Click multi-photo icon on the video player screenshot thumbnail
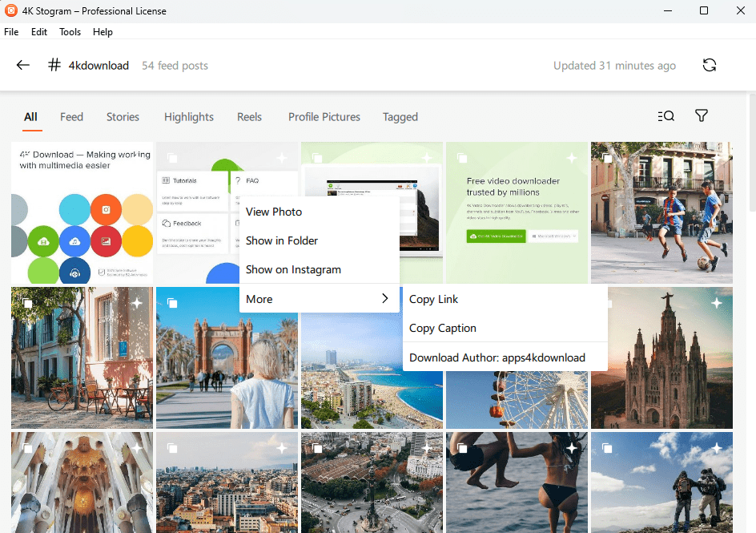 317,158
